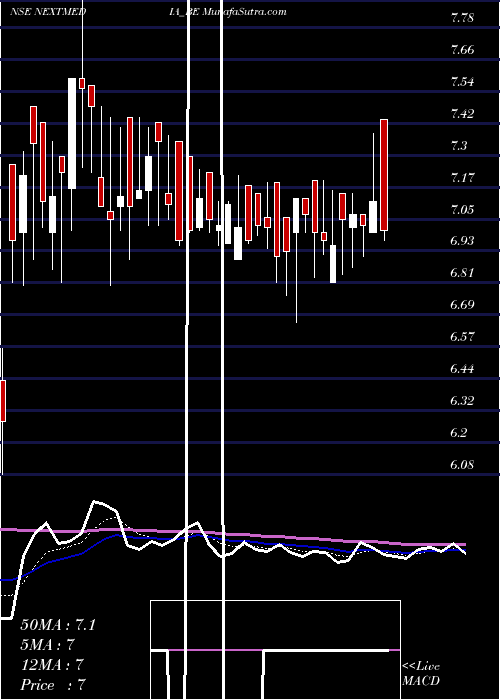Click the 7.66 price axis label
Screen dimensions: 500x700
(462, 50)
